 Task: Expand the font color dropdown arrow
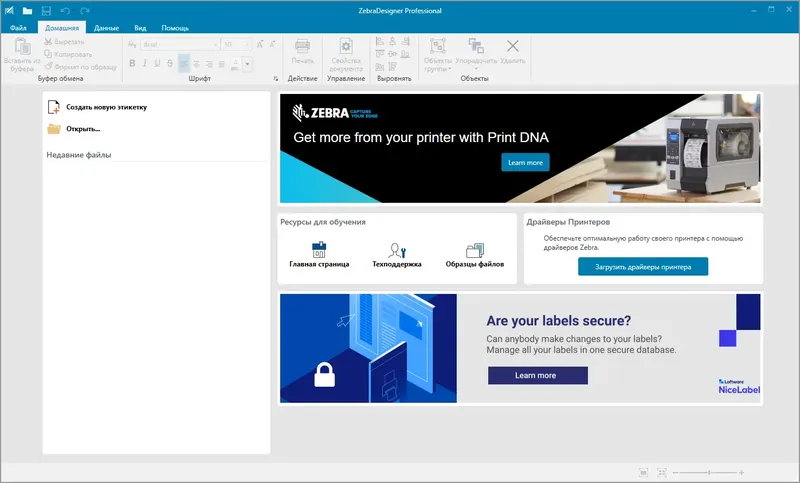[247, 64]
